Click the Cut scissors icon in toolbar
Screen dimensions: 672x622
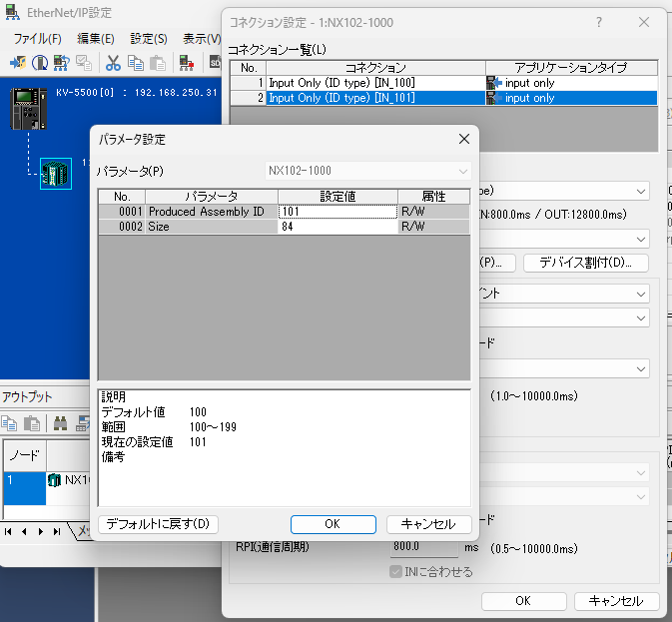coord(113,62)
